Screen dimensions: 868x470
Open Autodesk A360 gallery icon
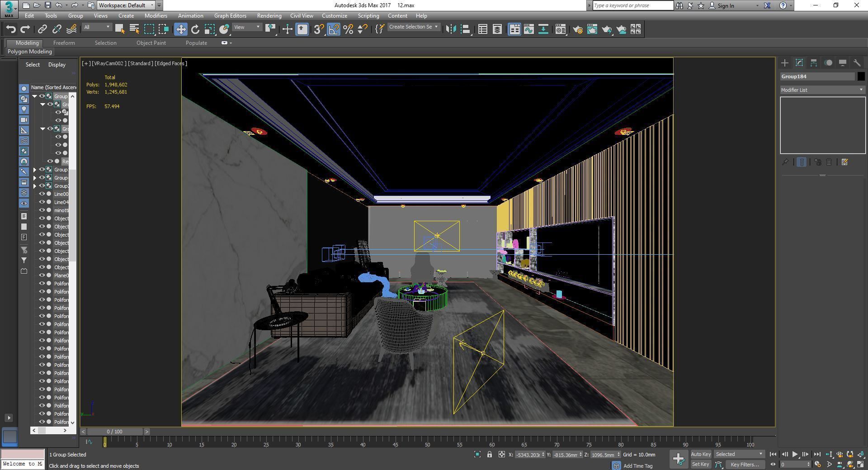636,29
